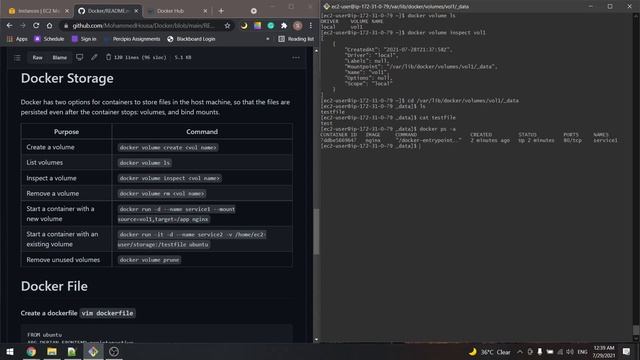Viewport: 640px width, 360px height.
Task: Click the terminal window scrollbar thumb
Action: (x=636, y=330)
